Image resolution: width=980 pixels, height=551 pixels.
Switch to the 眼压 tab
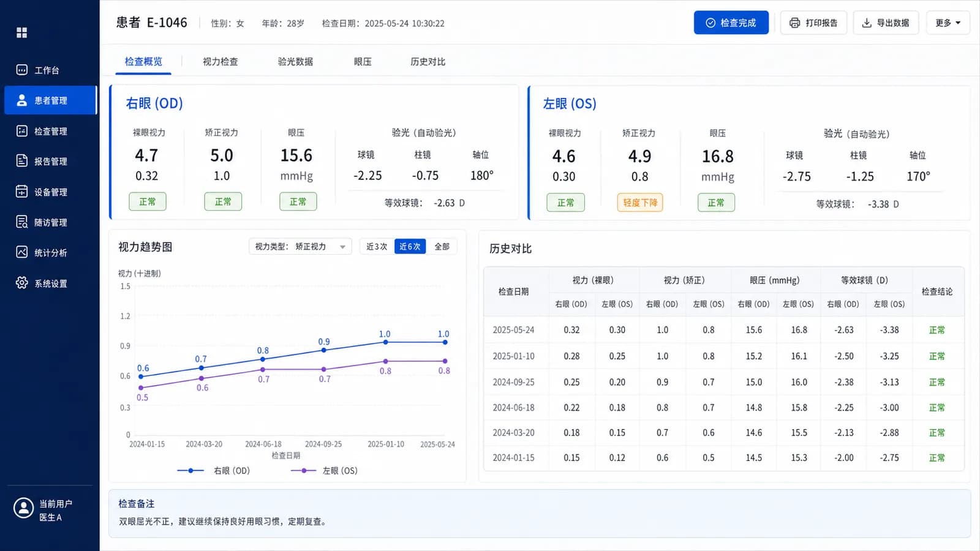pos(363,62)
